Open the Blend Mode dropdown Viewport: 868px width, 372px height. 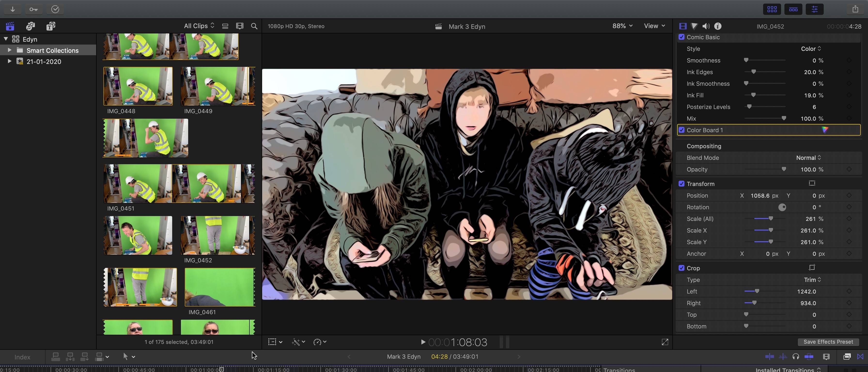click(808, 158)
